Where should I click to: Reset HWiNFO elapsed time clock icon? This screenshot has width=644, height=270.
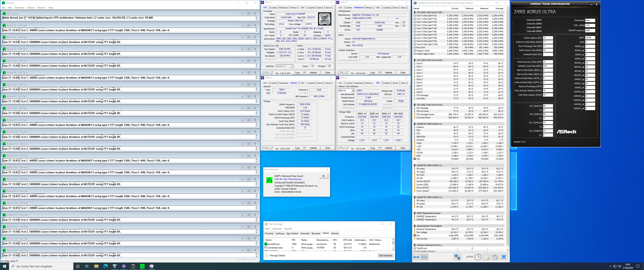pos(478,257)
